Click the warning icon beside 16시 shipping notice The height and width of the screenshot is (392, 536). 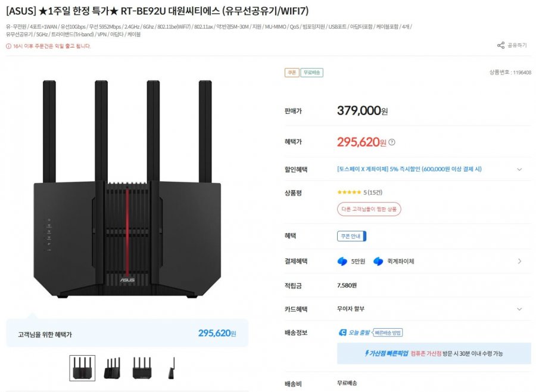point(8,46)
